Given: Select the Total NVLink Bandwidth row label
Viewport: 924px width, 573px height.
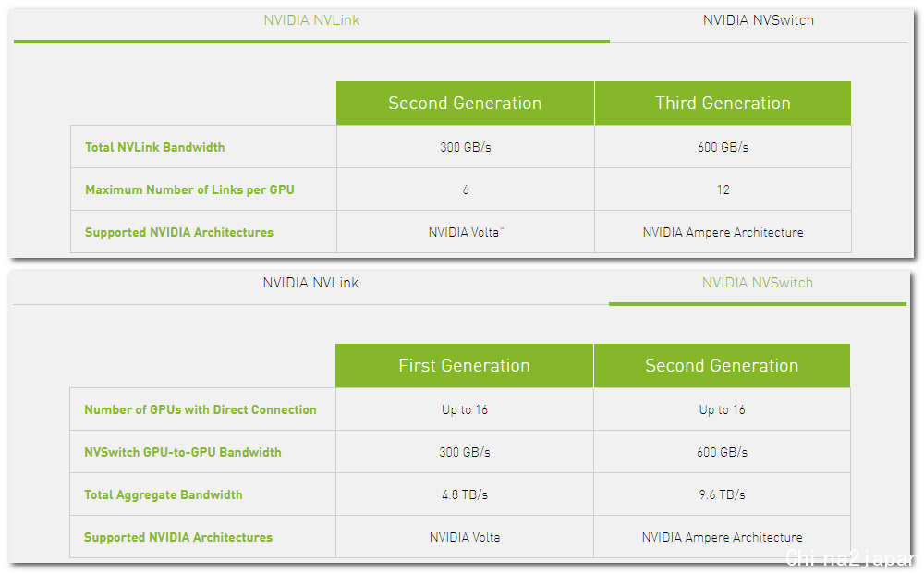Looking at the screenshot, I should click(x=154, y=147).
